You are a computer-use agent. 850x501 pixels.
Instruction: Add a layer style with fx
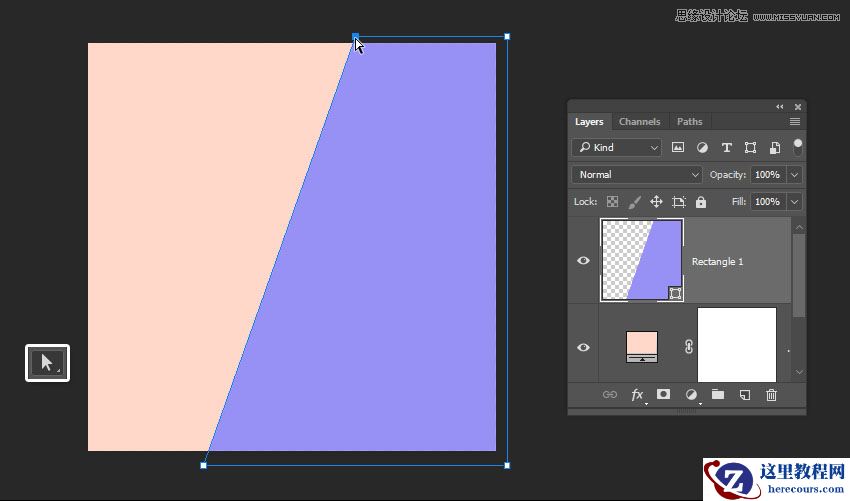pyautogui.click(x=638, y=395)
